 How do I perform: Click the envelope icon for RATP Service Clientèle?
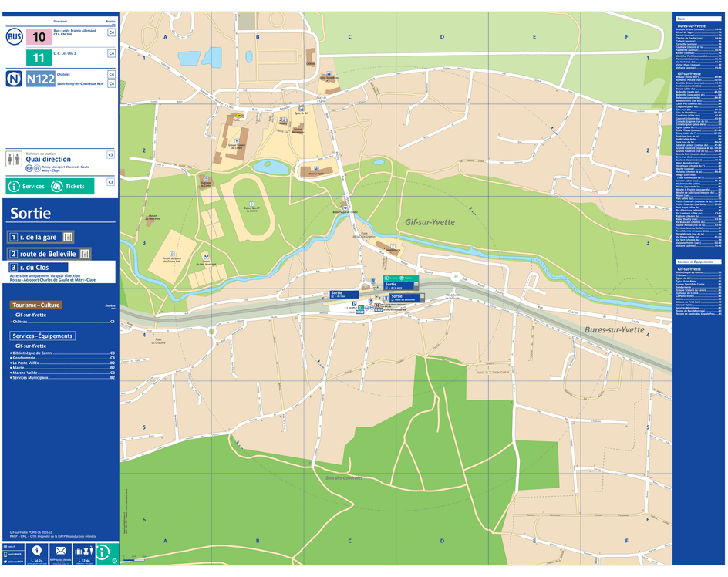(61, 549)
